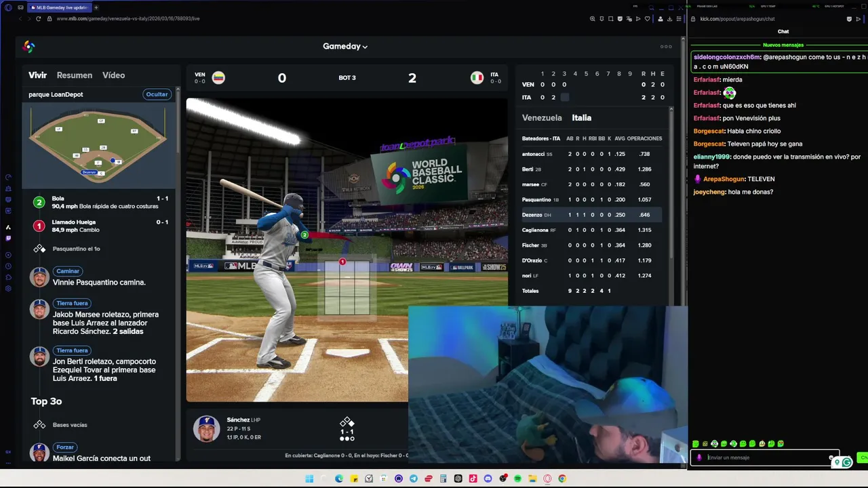This screenshot has width=868, height=488.
Task: Click the box score panel scrollbar
Action: (x=671, y=183)
